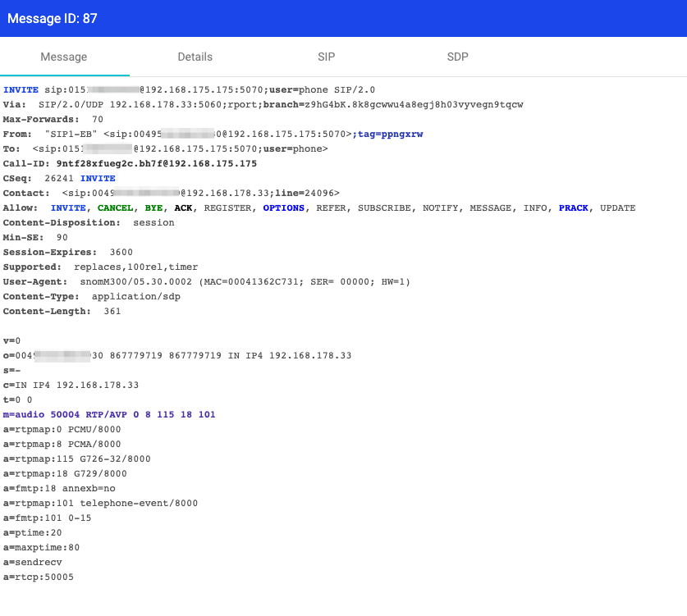The width and height of the screenshot is (687, 616).
Task: Click the INVITE keyword in the request line
Action: pos(21,90)
